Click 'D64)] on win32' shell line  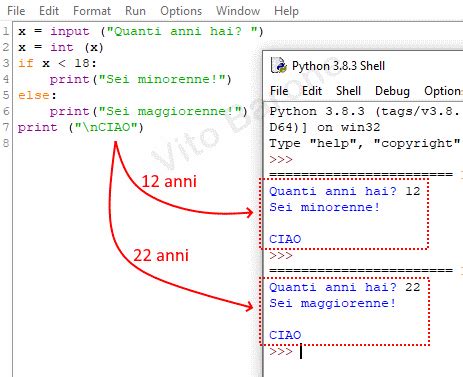pyautogui.click(x=325, y=127)
